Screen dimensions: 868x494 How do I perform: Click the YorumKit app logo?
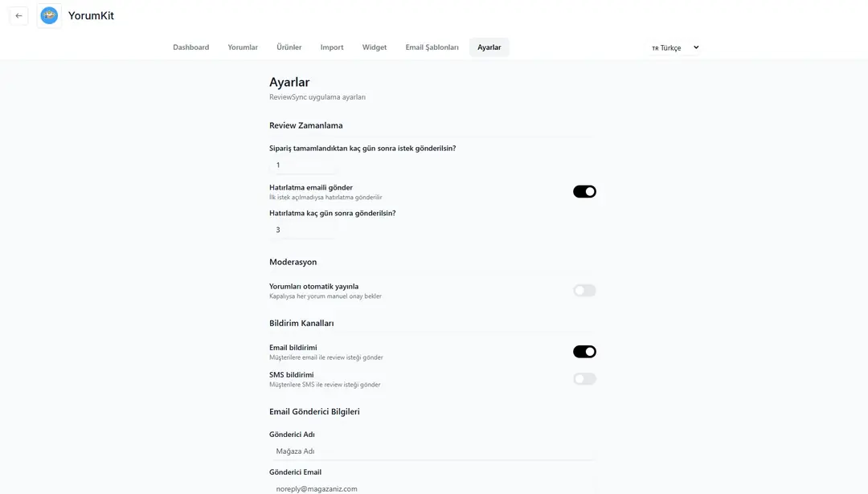pos(49,15)
